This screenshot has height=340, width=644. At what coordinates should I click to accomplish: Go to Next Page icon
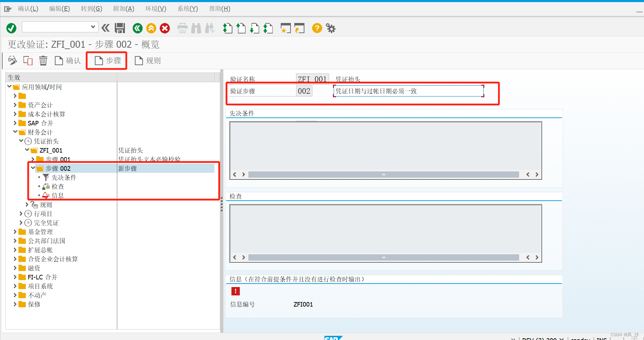point(254,28)
